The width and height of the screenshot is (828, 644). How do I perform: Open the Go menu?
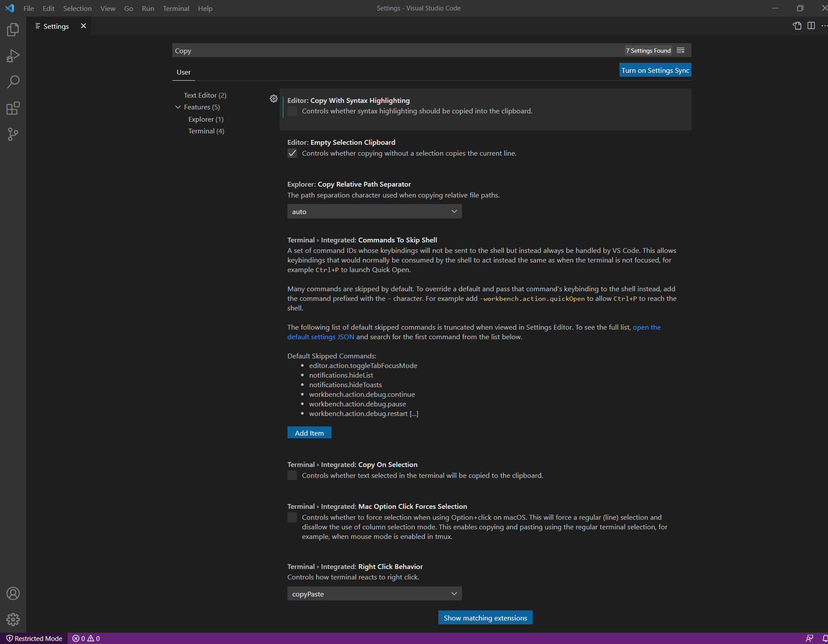click(129, 8)
